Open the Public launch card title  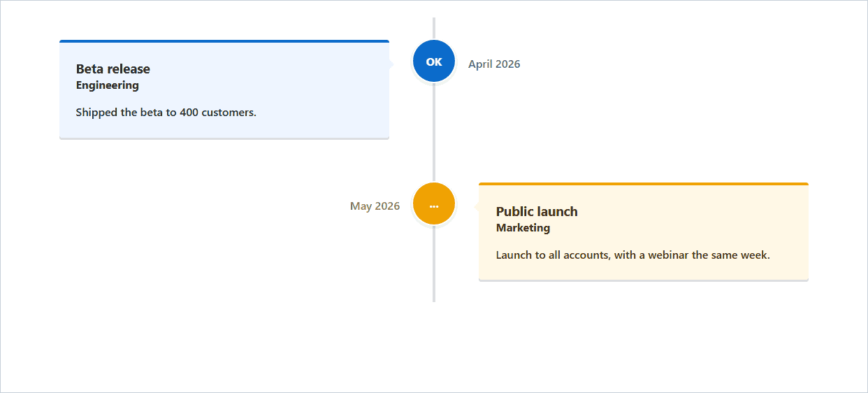point(537,212)
